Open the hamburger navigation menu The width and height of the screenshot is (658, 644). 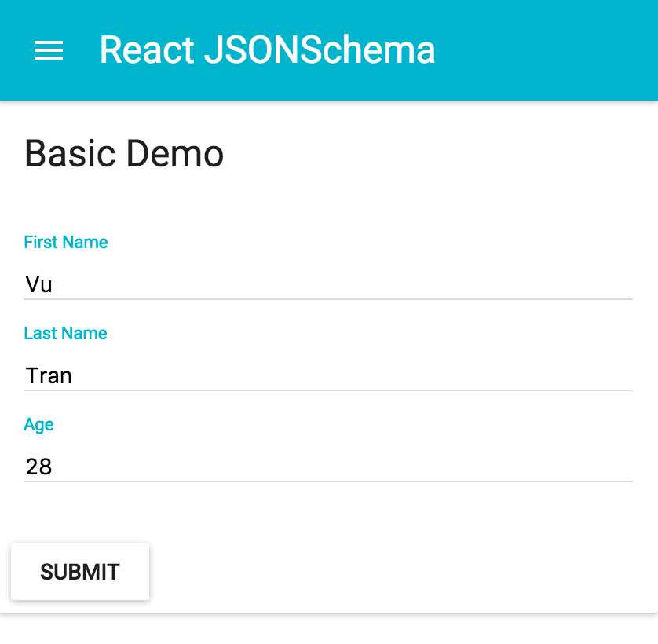coord(49,50)
